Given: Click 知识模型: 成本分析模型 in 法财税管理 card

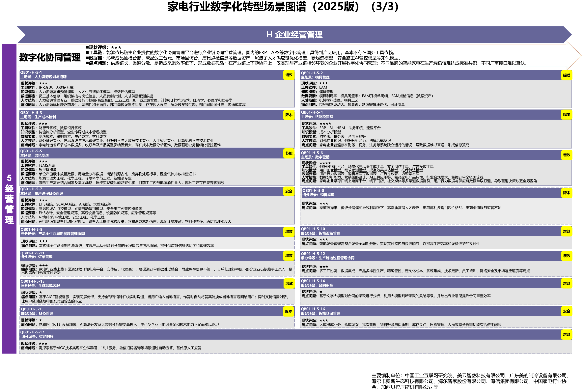Looking at the screenshot, I should tap(321, 132).
